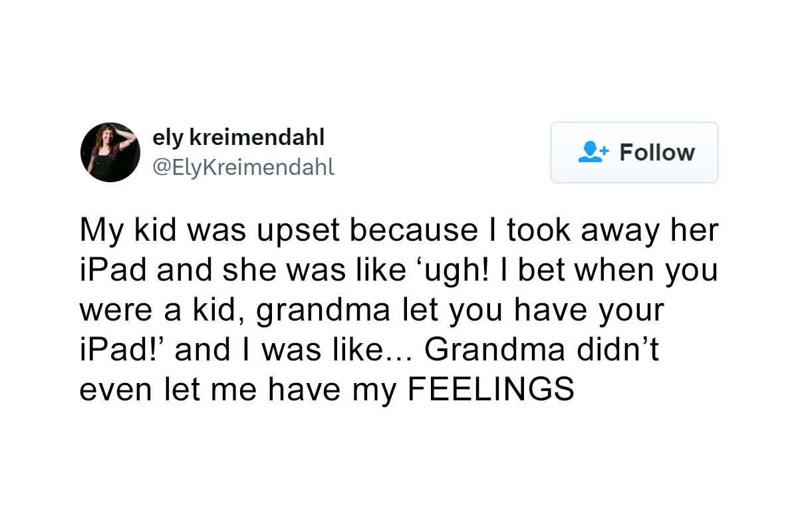Image resolution: width=798 pixels, height=532 pixels.
Task: Click the "Follow" label text inside the button
Action: [x=657, y=152]
